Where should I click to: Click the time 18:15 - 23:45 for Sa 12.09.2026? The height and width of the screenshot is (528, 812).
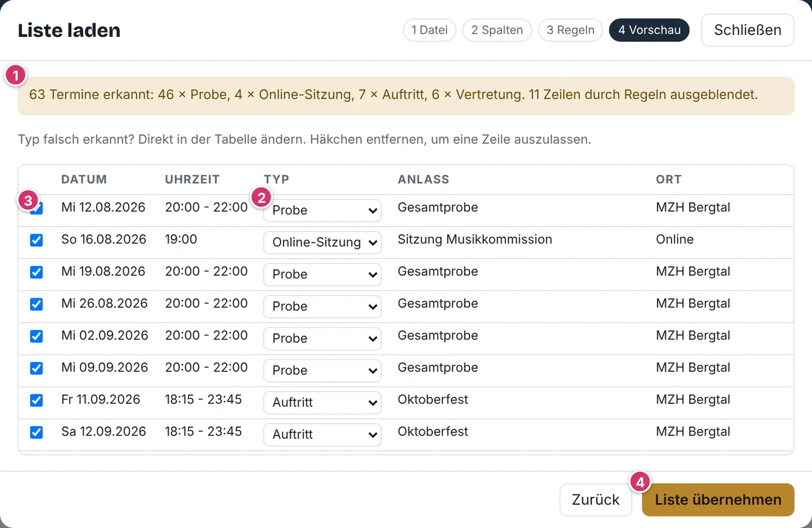click(x=204, y=431)
